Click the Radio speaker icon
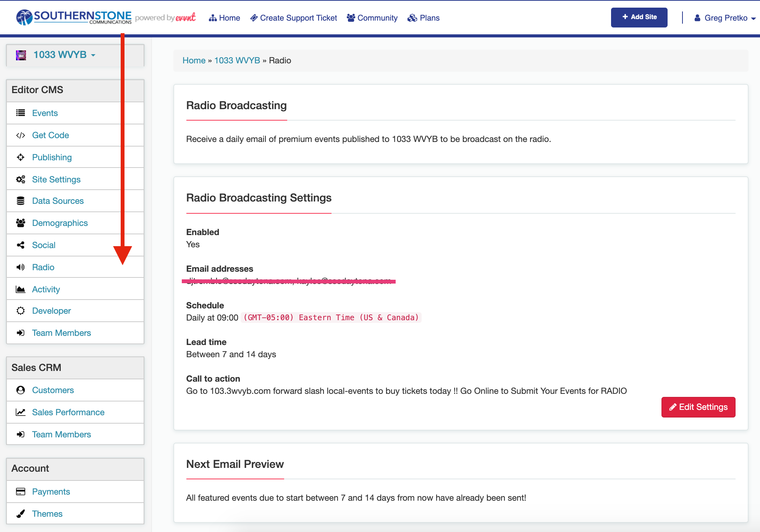 coord(21,267)
